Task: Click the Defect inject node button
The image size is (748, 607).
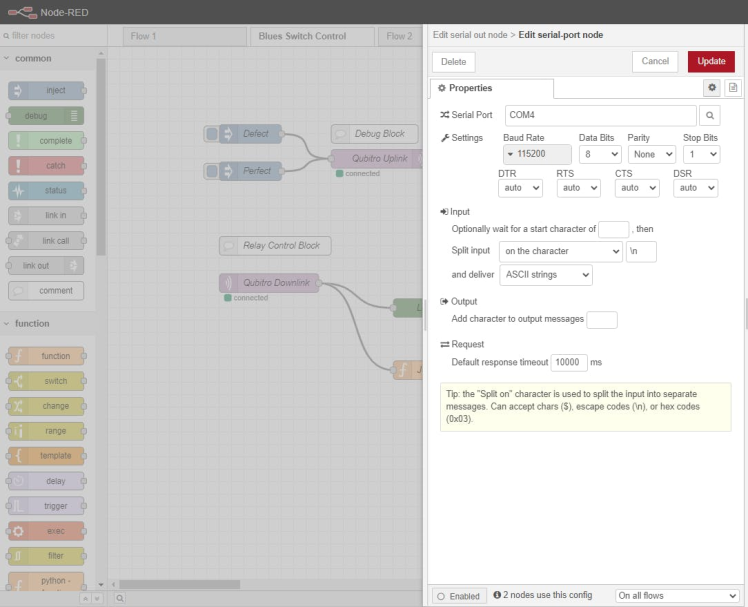Action: point(211,134)
